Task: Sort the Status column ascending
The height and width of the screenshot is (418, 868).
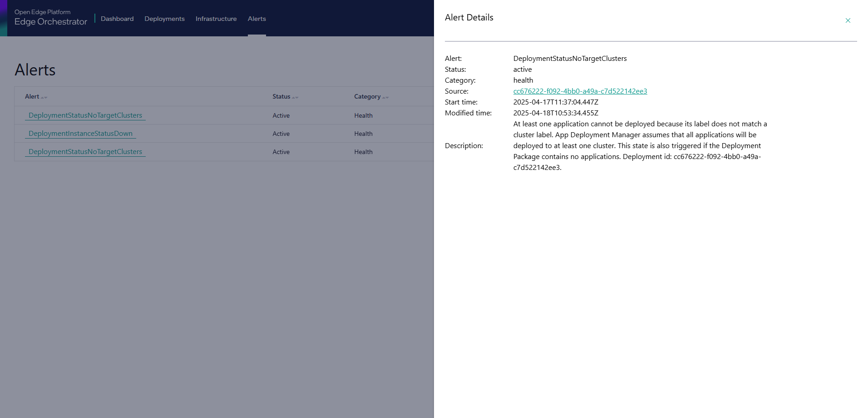Action: pyautogui.click(x=293, y=97)
